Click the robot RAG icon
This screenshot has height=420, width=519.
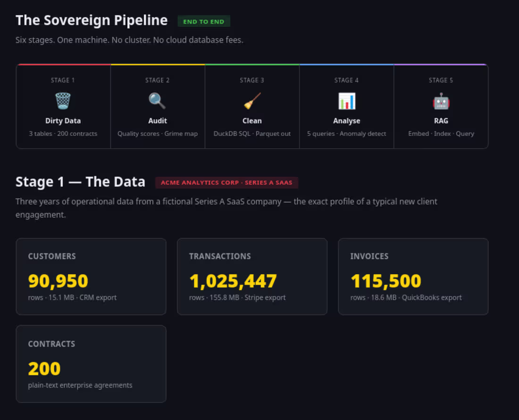click(441, 101)
